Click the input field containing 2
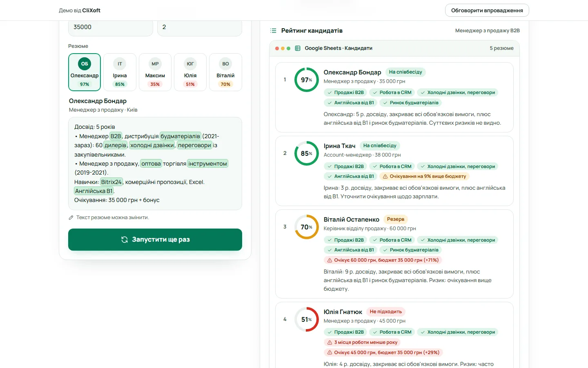The image size is (588, 368). [x=200, y=27]
